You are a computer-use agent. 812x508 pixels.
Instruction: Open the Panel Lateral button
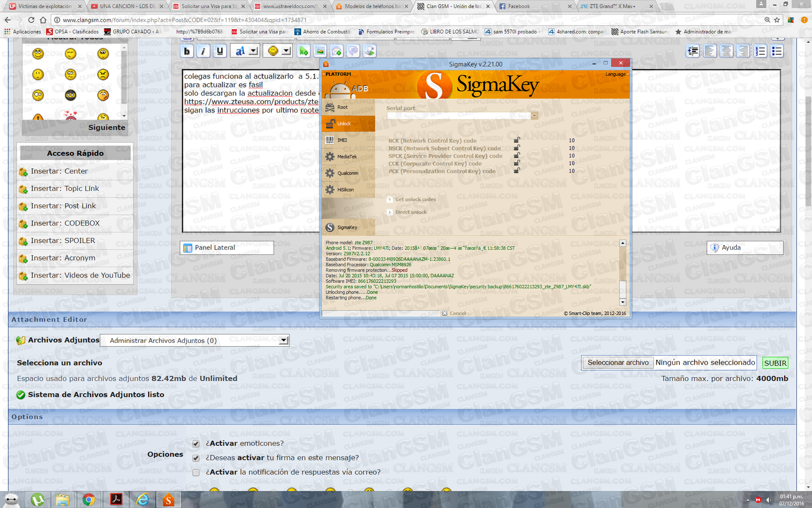coord(226,248)
